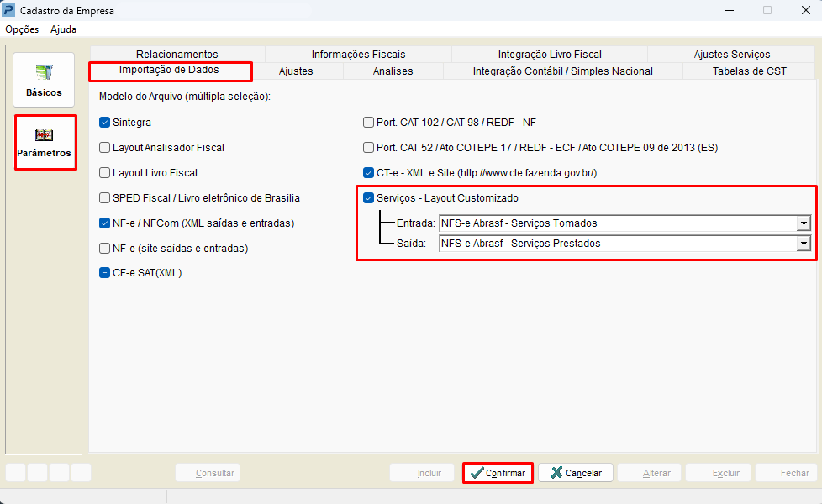
Task: Check NF-e (site saídas e entradas)
Action: (105, 249)
